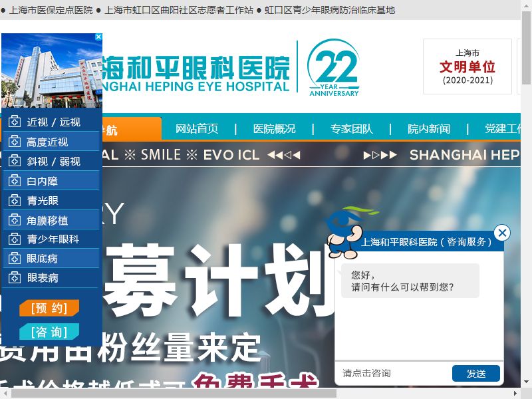Click the 发送 button in chat
Image resolution: width=532 pixels, height=399 pixels.
476,374
